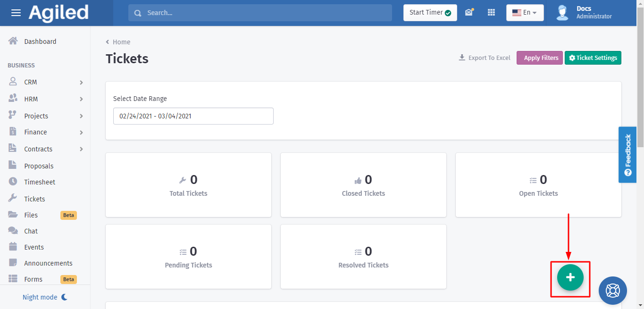This screenshot has width=644, height=309.
Task: Open the notifications inbox icon
Action: (x=468, y=13)
